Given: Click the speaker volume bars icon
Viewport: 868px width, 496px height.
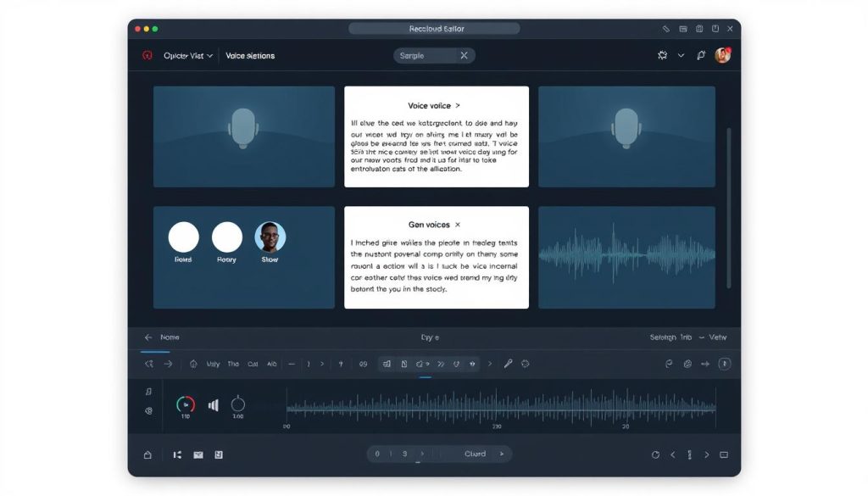Looking at the screenshot, I should [x=214, y=405].
